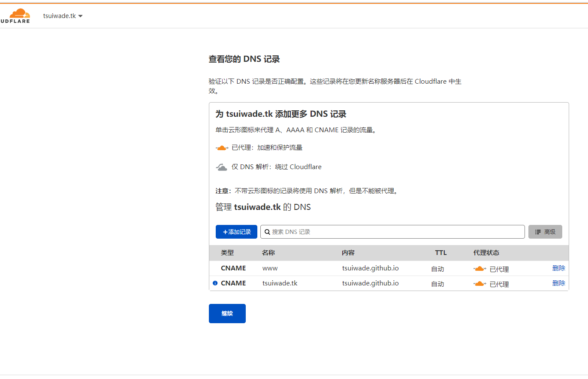The height and width of the screenshot is (379, 588).
Task: Click the 代理状态 column header
Action: click(486, 253)
